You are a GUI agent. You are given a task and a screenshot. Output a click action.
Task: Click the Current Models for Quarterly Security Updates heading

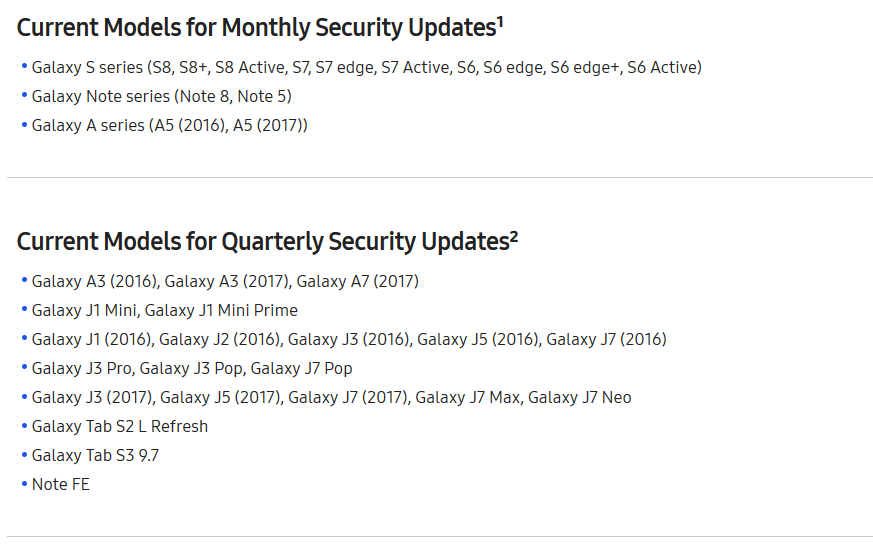click(x=267, y=242)
